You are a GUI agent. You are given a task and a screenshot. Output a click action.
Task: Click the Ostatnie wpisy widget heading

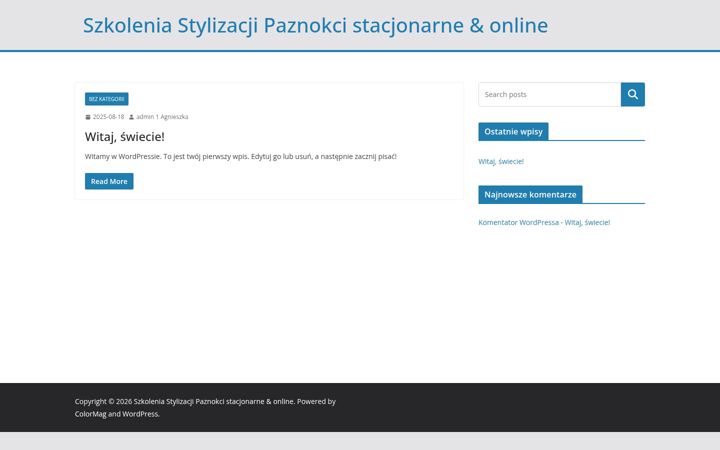[x=513, y=131]
